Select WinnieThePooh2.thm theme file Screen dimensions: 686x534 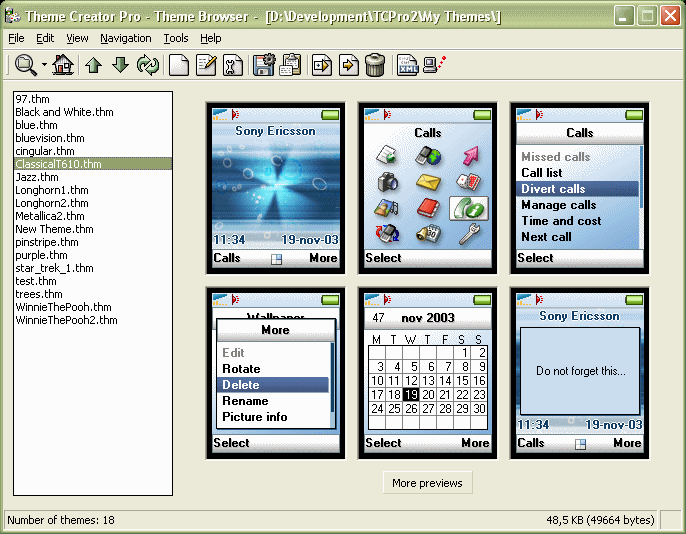click(x=93, y=320)
